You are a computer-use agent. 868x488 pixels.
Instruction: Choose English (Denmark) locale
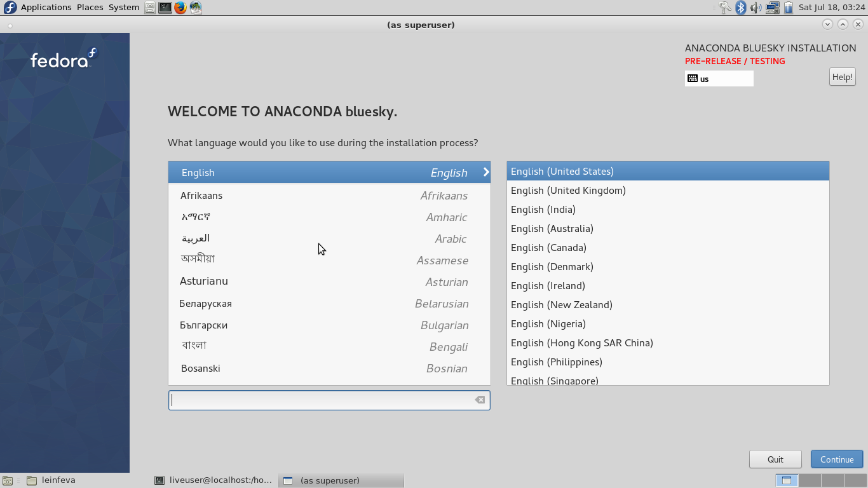coord(668,266)
